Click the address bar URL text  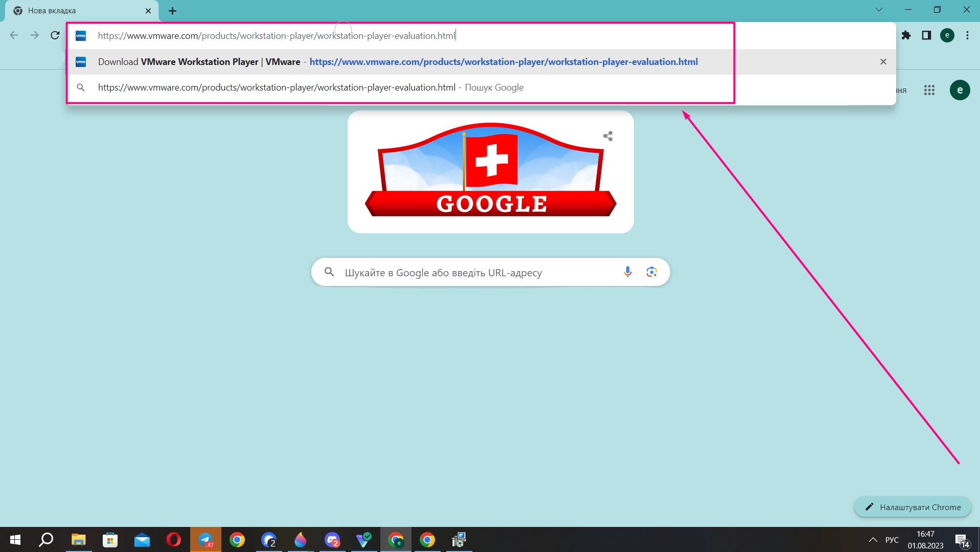[x=277, y=36]
